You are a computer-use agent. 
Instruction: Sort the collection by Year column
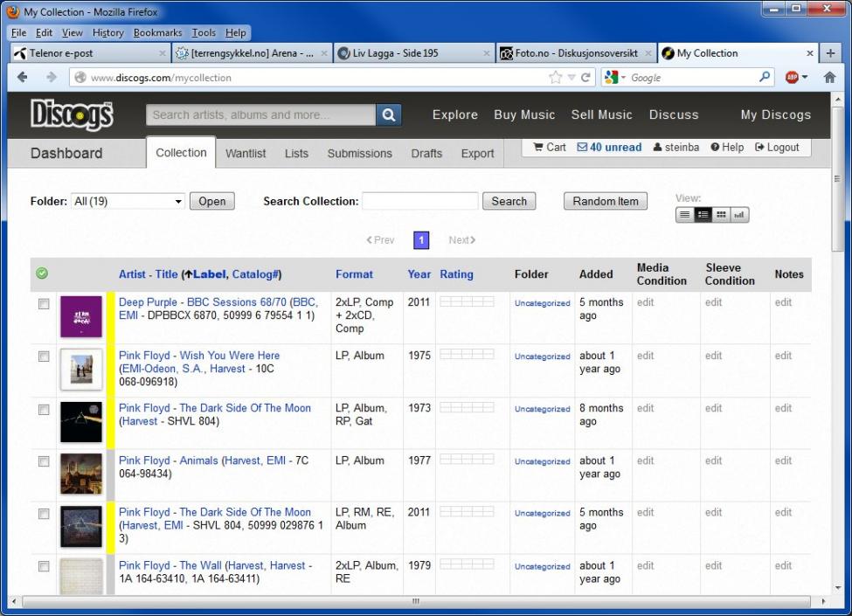pos(419,274)
